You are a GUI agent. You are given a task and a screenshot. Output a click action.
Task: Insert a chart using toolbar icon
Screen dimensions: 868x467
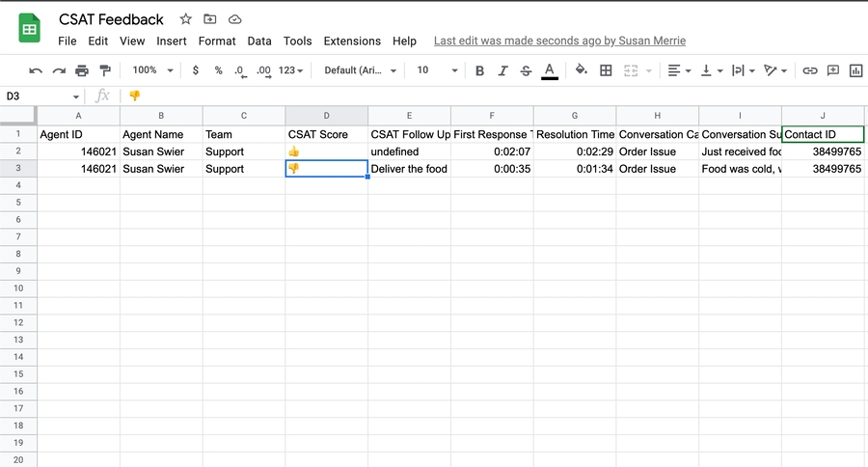coord(855,70)
